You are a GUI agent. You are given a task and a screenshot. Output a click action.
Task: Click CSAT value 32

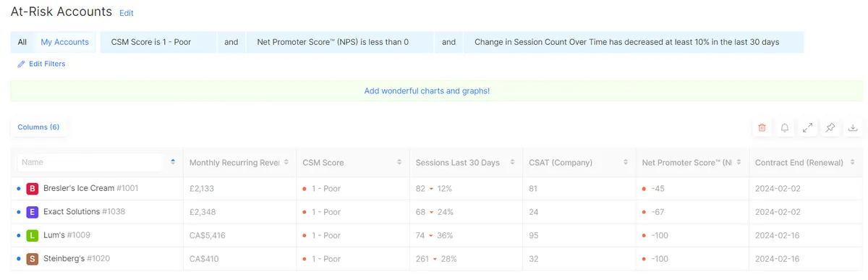(534, 258)
